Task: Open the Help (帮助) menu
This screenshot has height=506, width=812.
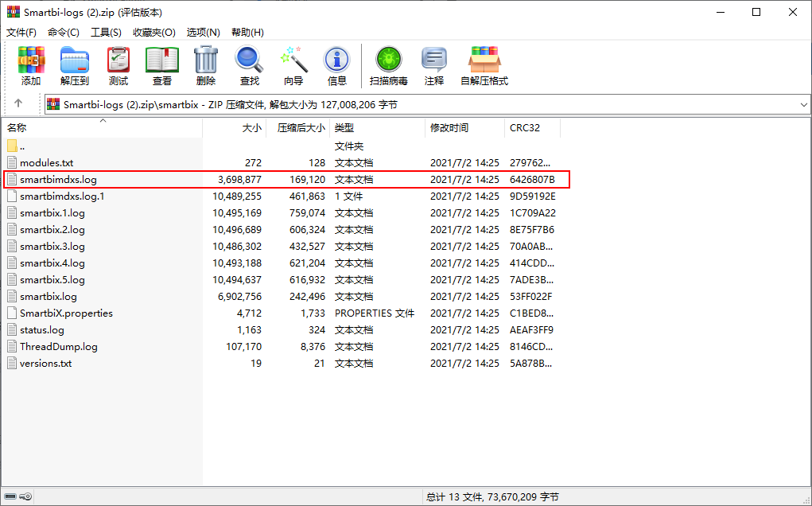Action: (247, 32)
